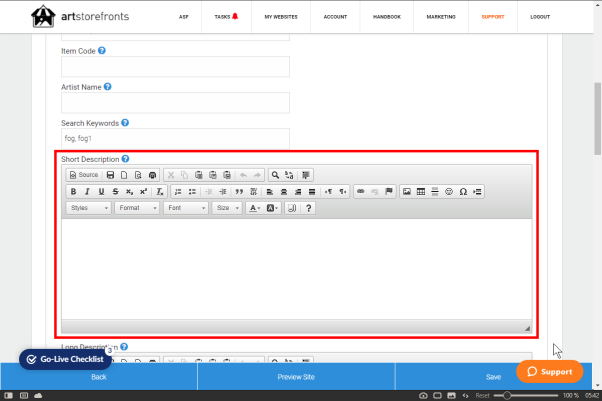Toggle justify text alignment
Viewport: 602px width, 401px height.
pyautogui.click(x=312, y=192)
